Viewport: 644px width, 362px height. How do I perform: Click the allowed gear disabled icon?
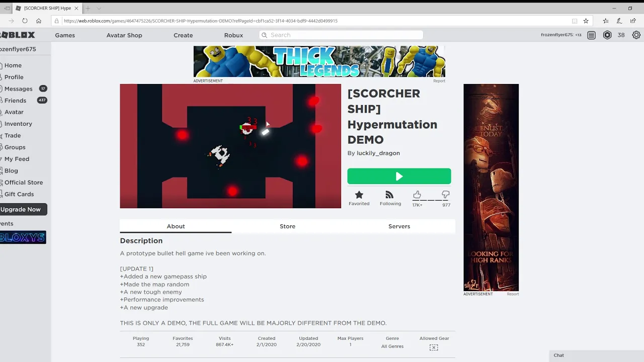pyautogui.click(x=434, y=347)
